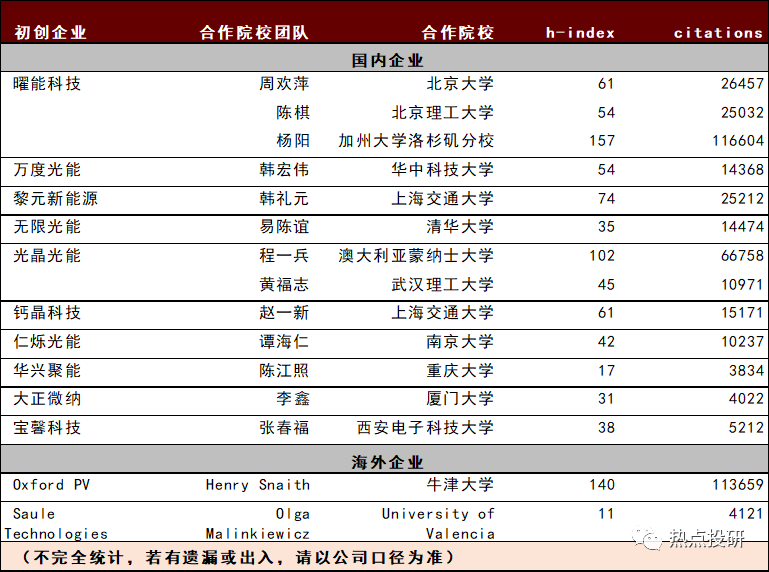
Task: Click the citations column header
Action: (x=718, y=33)
